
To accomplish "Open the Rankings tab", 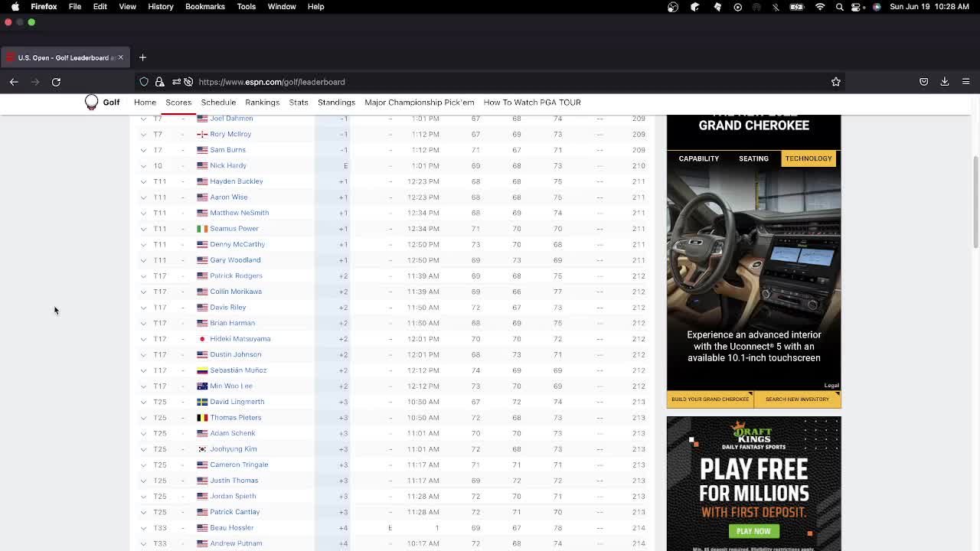I will click(262, 103).
